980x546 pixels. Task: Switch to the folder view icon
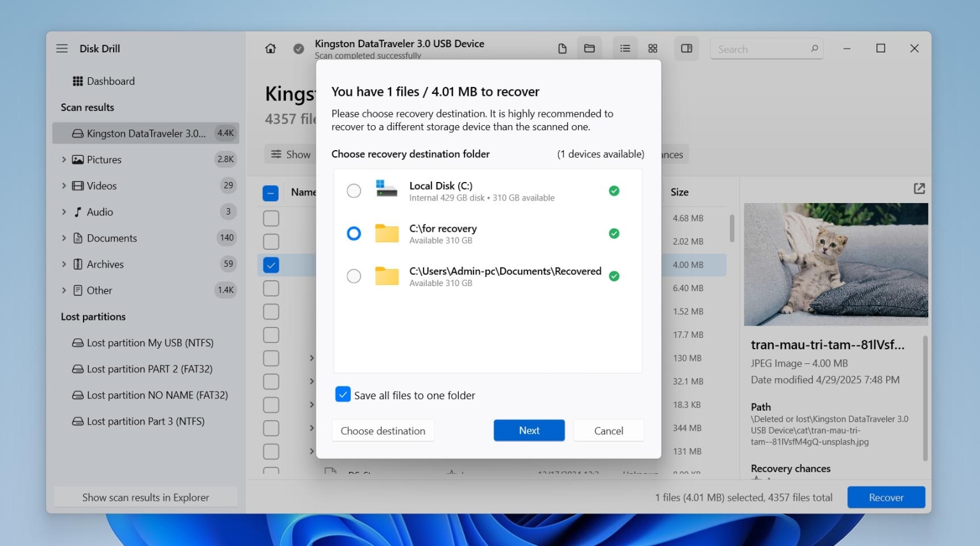click(x=590, y=49)
